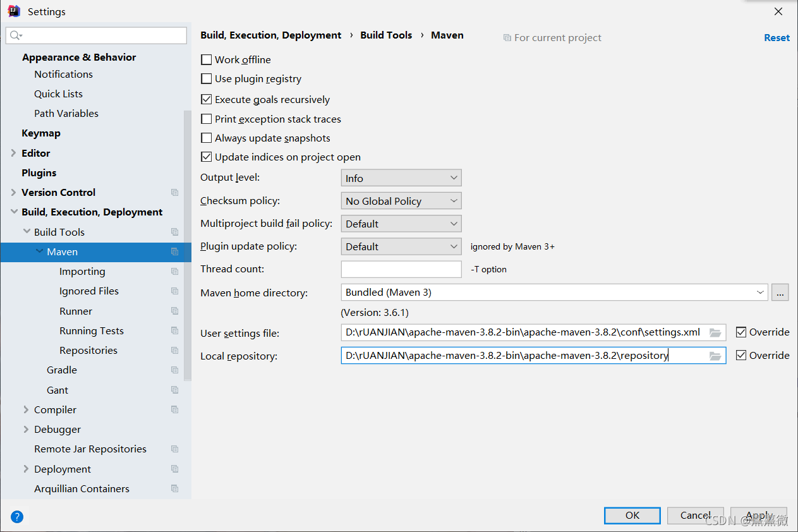Enable Use plugin registry checkbox

206,79
